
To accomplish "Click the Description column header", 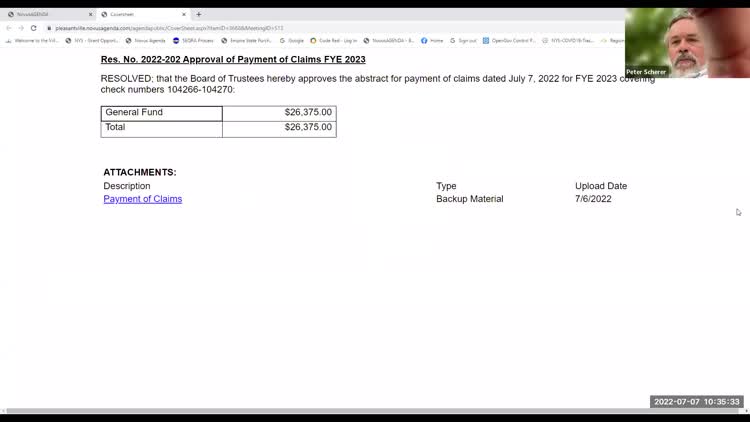I will coord(127,186).
